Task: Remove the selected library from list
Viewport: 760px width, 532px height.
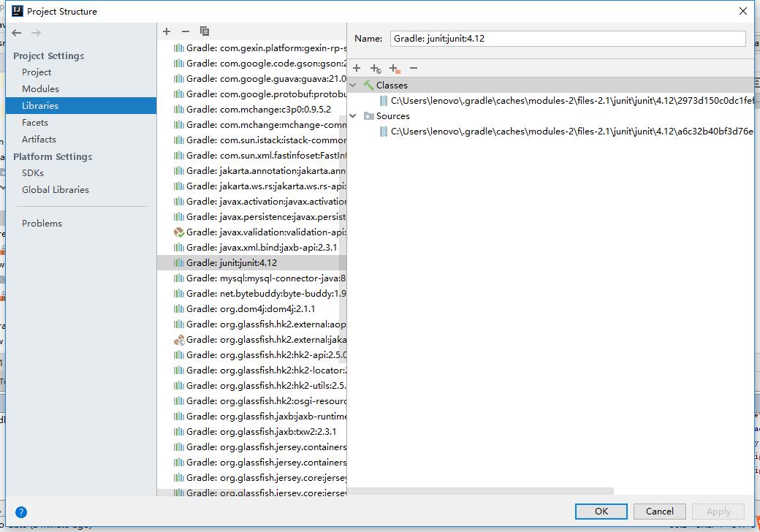Action: [185, 31]
